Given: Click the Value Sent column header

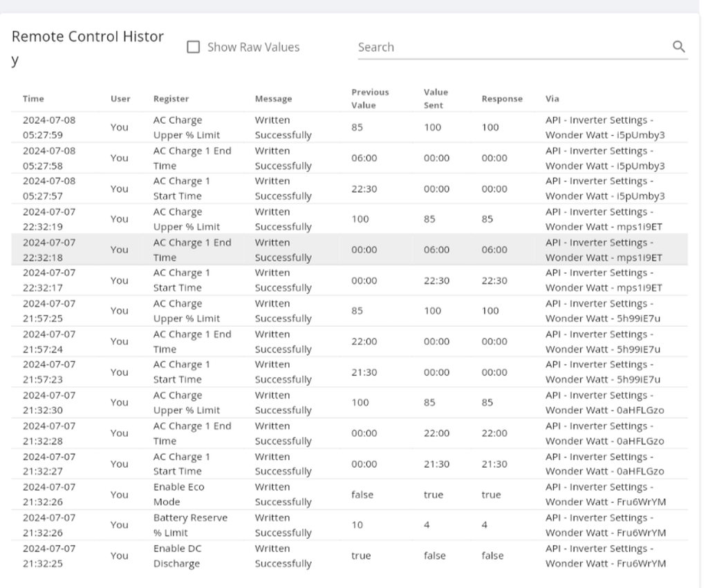Looking at the screenshot, I should tap(436, 99).
